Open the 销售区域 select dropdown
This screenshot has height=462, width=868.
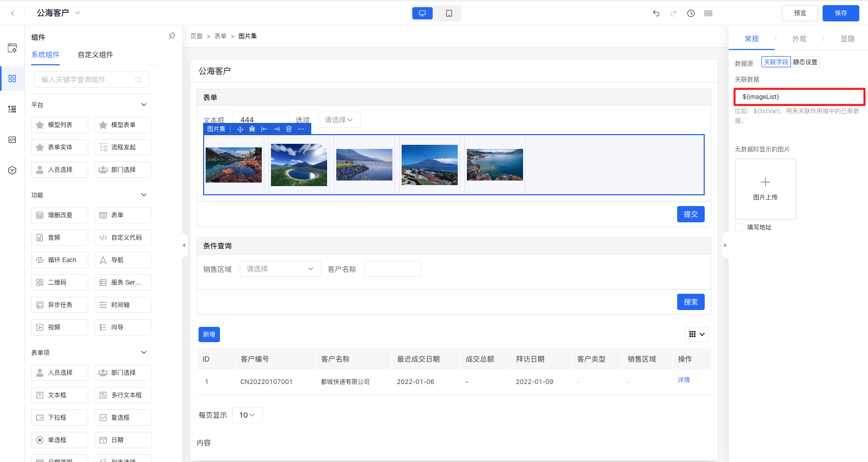(281, 269)
